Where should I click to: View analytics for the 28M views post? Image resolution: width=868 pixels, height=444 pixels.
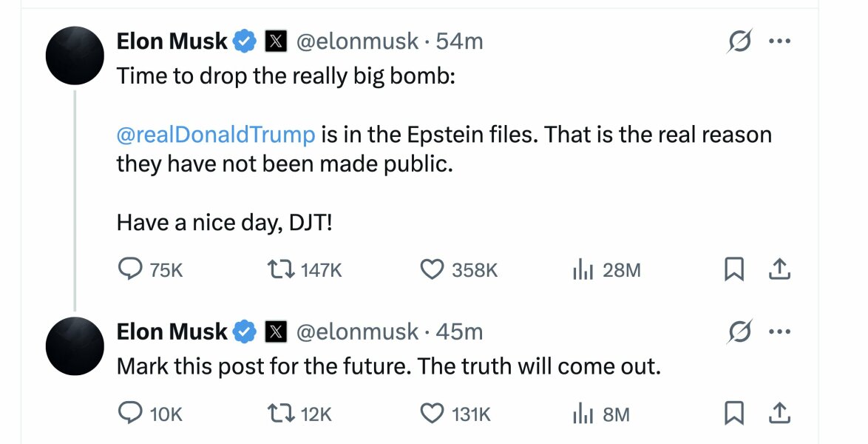583,270
